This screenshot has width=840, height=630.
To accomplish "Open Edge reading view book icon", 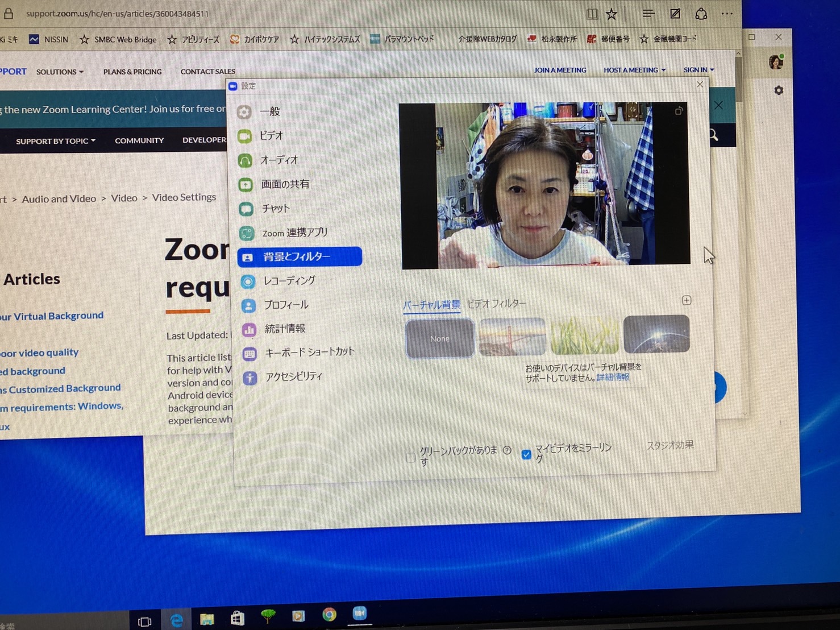I will [592, 14].
